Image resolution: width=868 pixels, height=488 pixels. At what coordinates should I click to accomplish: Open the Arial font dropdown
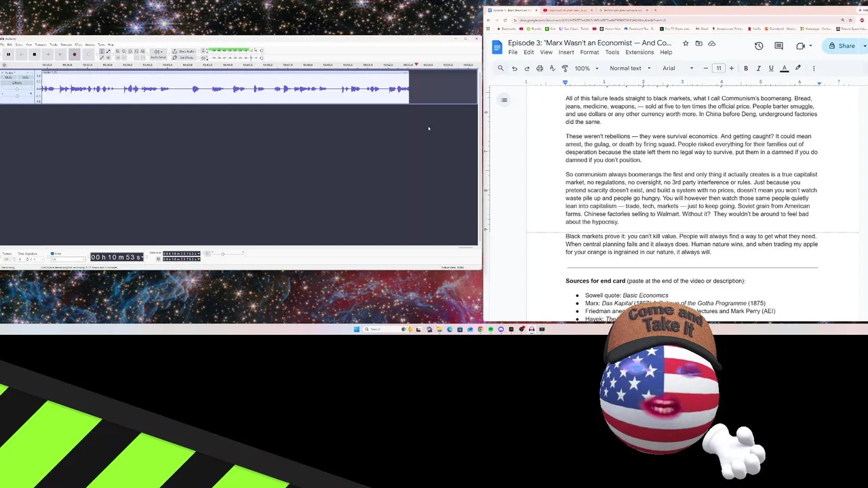click(677, 68)
